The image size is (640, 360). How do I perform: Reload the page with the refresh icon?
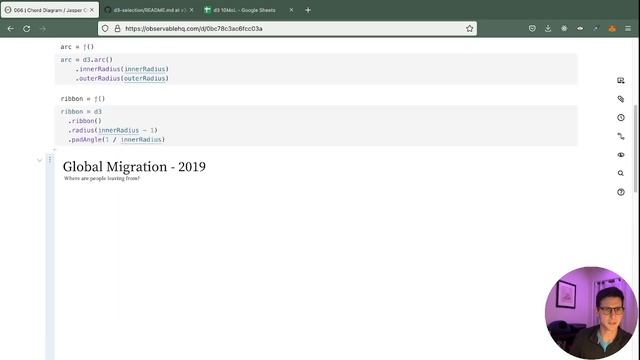[x=27, y=29]
